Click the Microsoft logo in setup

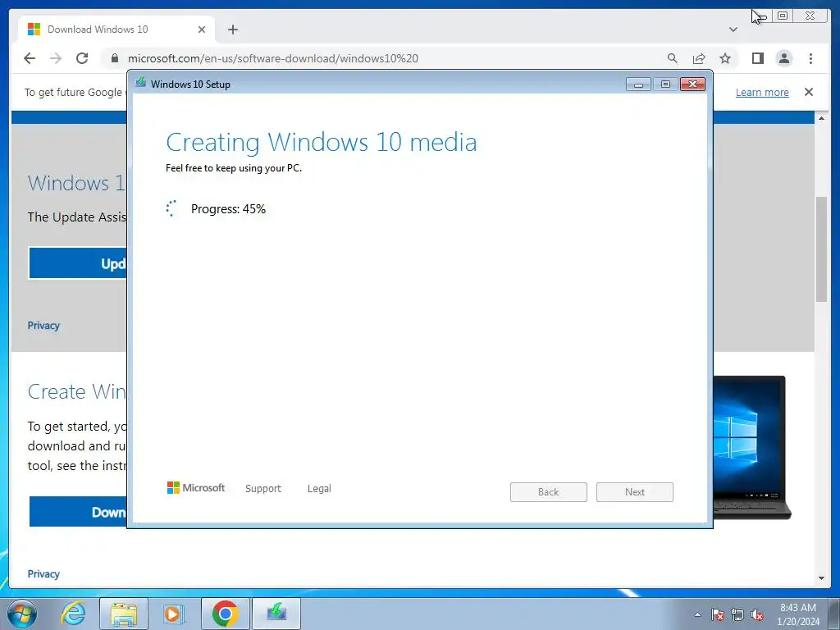coord(196,487)
